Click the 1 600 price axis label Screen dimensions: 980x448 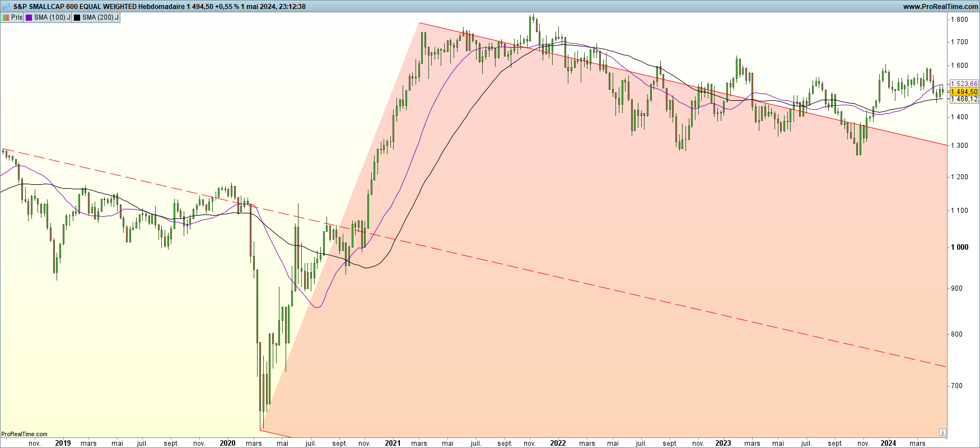click(959, 66)
